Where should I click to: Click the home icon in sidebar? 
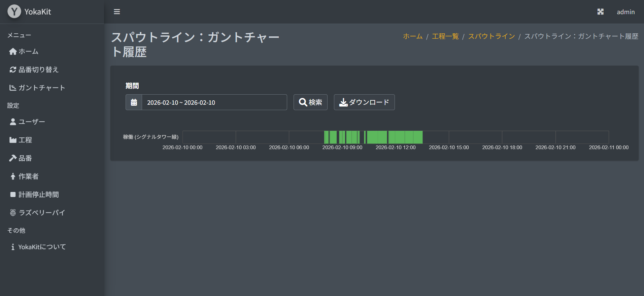[13, 52]
